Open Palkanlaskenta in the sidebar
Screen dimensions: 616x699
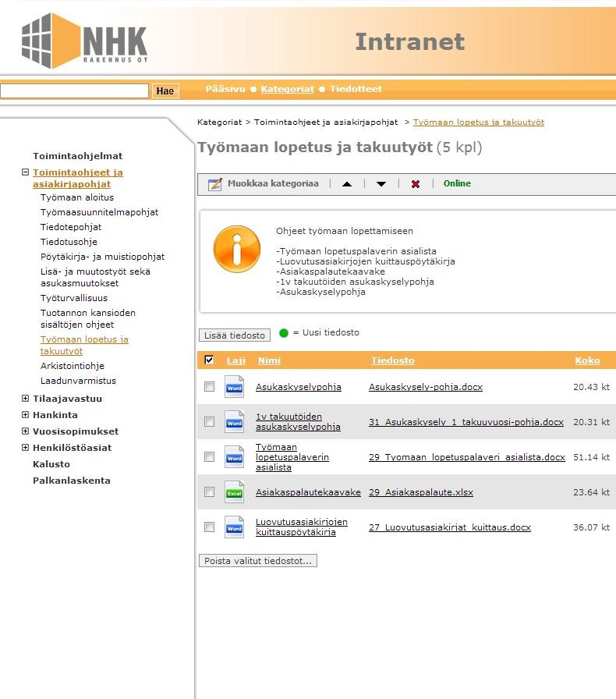71,481
